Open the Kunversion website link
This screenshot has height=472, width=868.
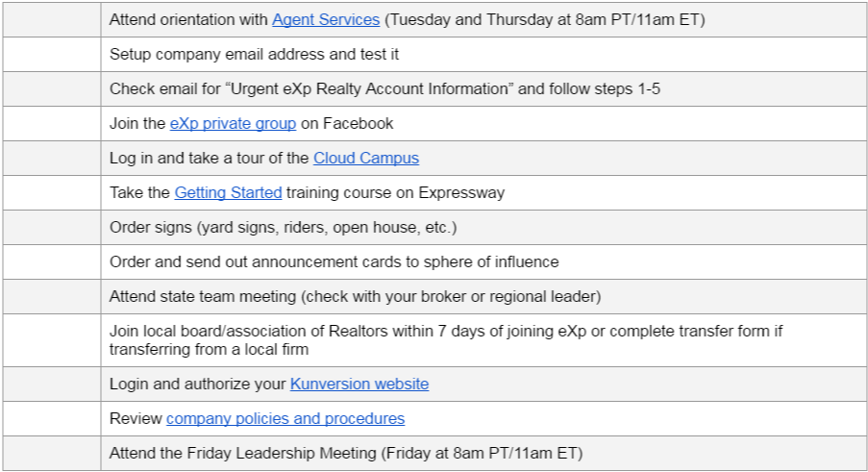pos(360,384)
